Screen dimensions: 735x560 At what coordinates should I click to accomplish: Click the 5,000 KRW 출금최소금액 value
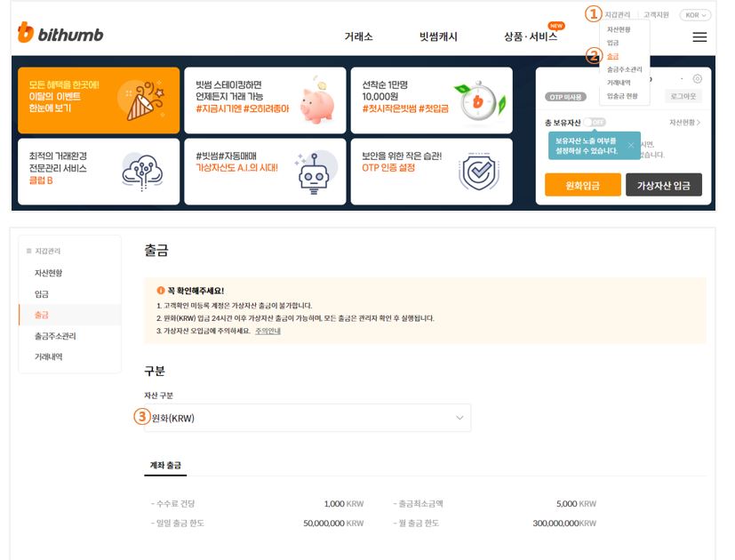576,504
